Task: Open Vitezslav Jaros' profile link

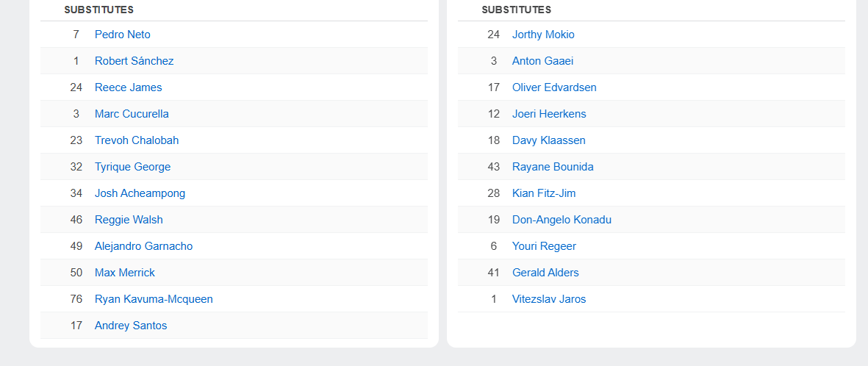Action: (549, 299)
